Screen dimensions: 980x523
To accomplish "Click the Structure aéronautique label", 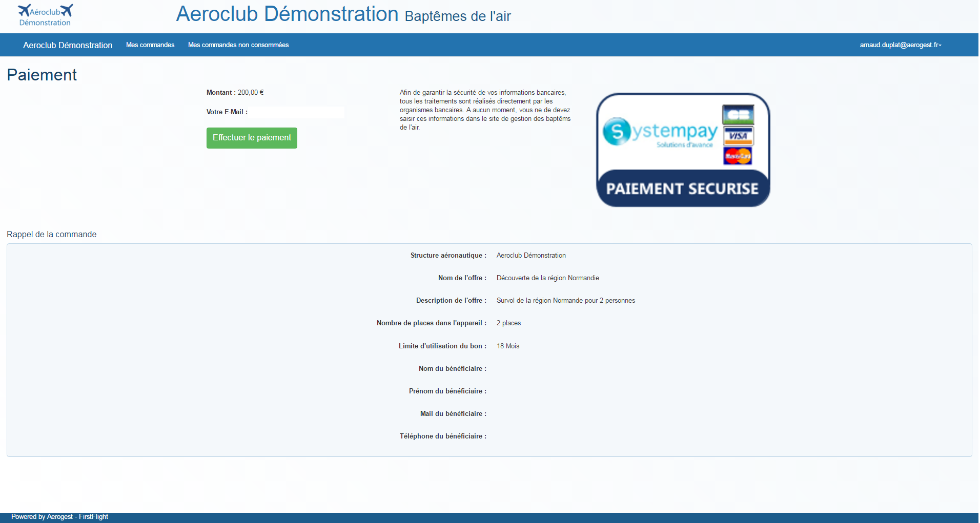I will (x=448, y=256).
